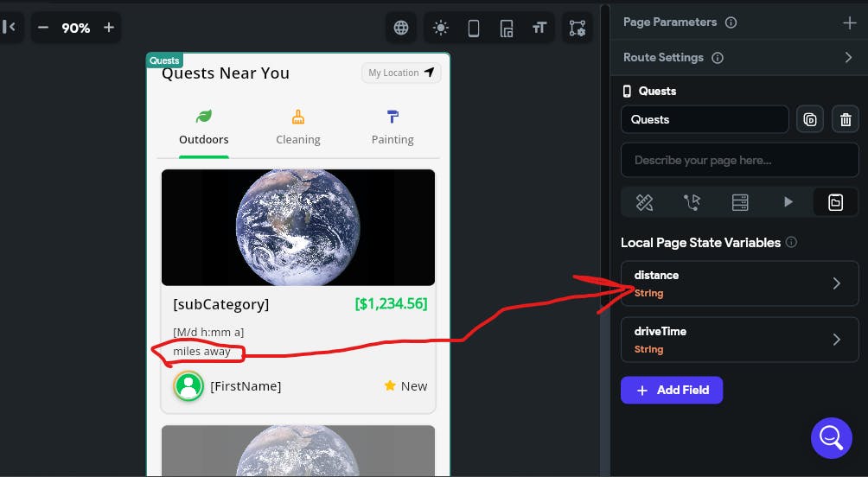This screenshot has width=868, height=477.
Task: Expand the driveTime variable row
Action: pos(740,340)
